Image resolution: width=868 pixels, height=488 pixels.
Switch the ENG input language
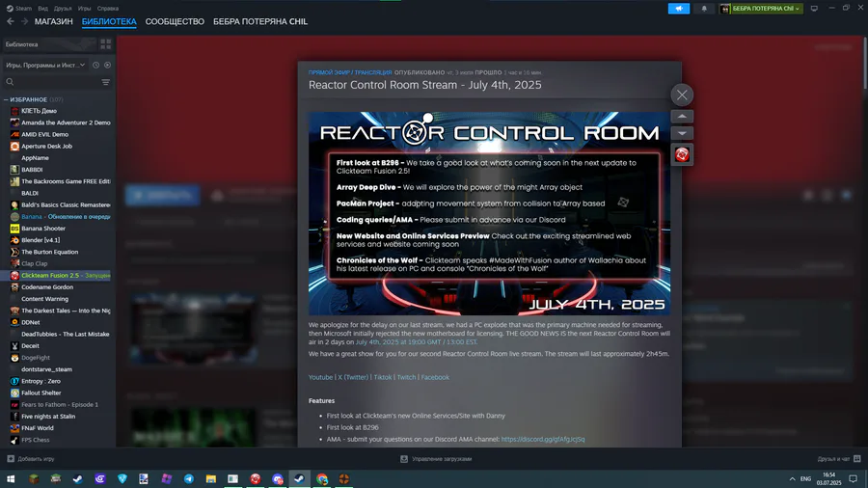(x=805, y=478)
